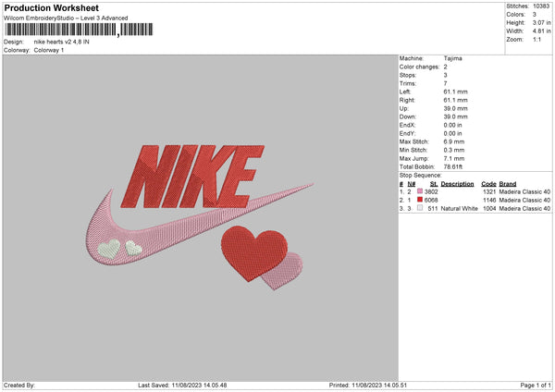555x392 pixels.
Task: Click the St. column header
Action: (433, 183)
